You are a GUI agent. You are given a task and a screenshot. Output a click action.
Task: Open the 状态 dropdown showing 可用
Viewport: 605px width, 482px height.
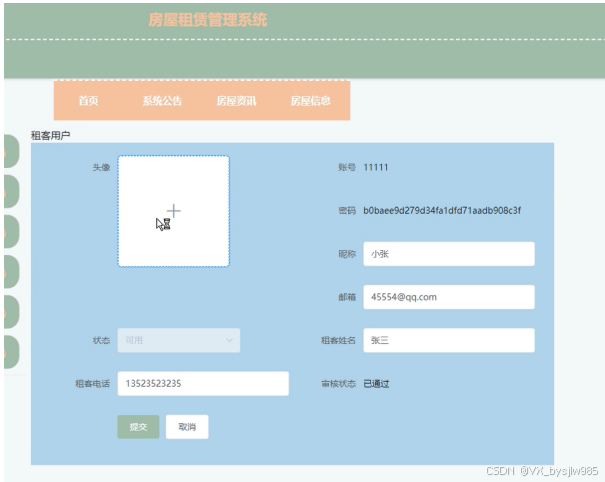pos(179,340)
